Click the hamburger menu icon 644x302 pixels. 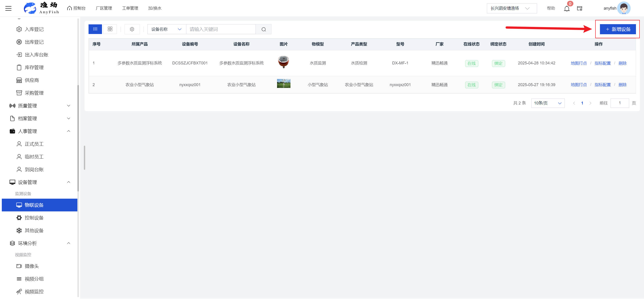[x=8, y=8]
